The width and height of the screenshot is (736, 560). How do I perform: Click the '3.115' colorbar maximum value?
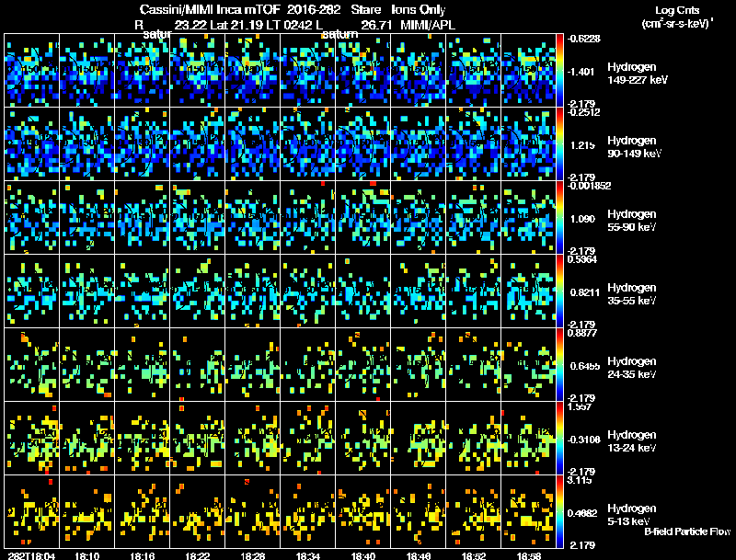[580, 480]
